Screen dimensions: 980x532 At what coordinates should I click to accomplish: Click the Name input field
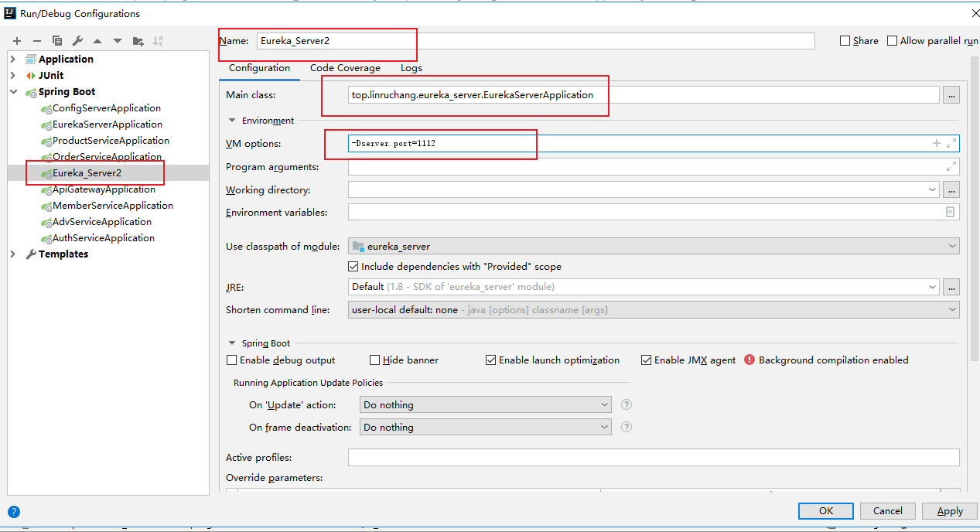click(x=536, y=41)
